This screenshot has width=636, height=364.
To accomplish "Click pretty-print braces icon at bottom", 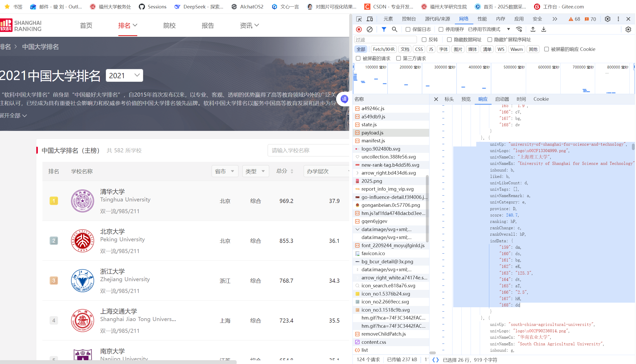I will tap(436, 360).
